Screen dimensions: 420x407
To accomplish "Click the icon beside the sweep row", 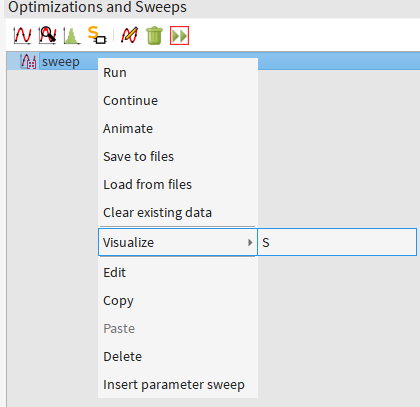I will (29, 62).
